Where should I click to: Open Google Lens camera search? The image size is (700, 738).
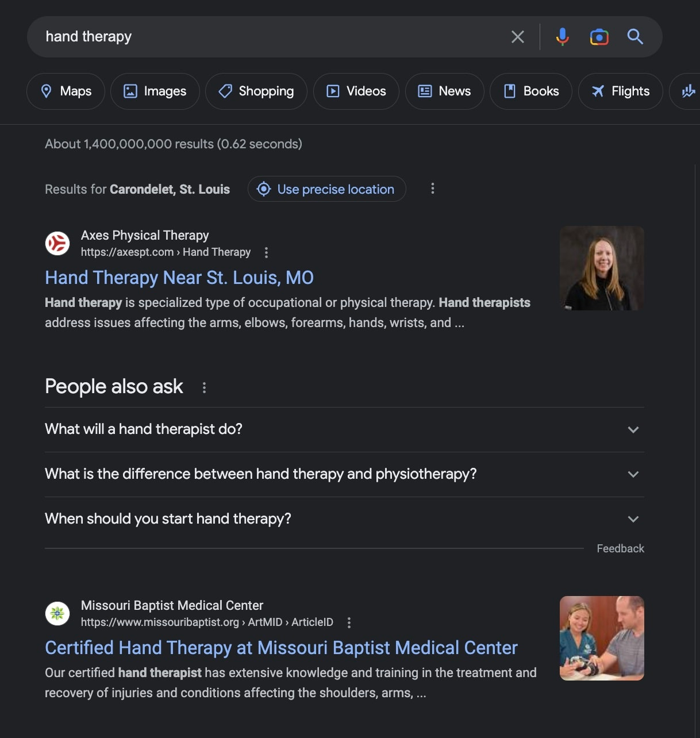[599, 37]
